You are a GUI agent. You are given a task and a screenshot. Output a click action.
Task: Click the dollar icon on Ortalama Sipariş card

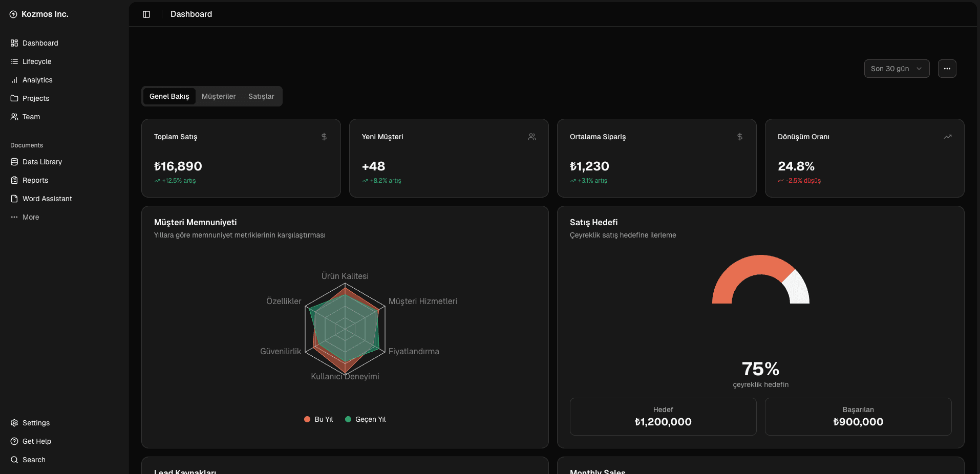[740, 137]
